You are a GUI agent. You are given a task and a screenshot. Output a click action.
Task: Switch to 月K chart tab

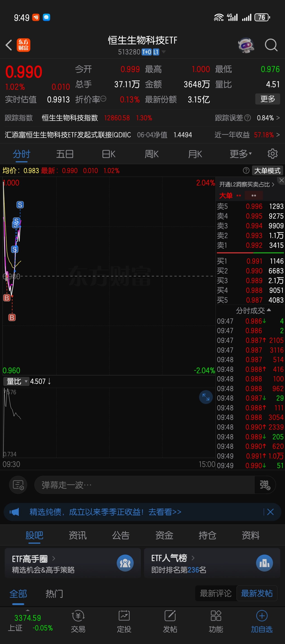[x=195, y=154]
